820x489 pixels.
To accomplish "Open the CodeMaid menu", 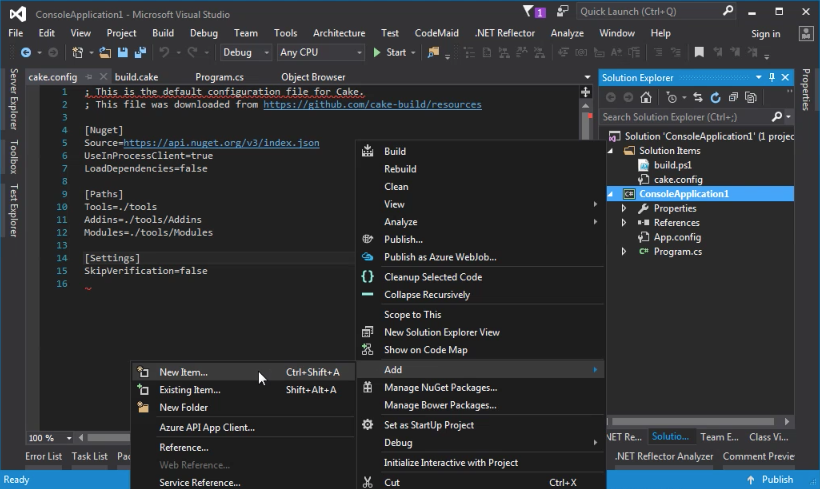I will click(x=436, y=33).
